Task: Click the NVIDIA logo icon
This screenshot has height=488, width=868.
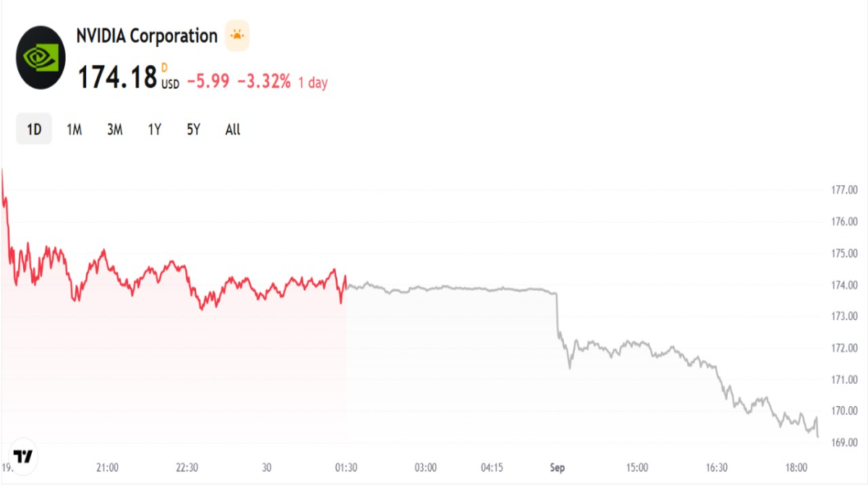Action: coord(41,58)
